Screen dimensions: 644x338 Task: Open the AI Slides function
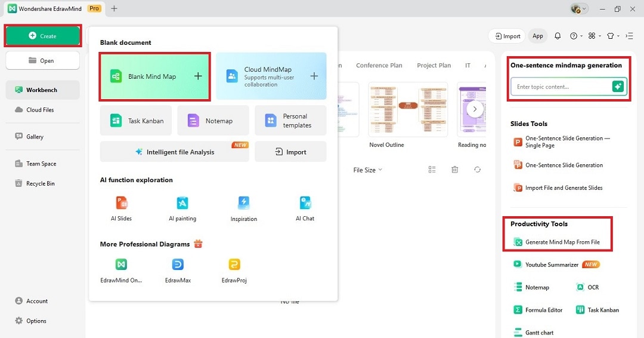(x=121, y=209)
